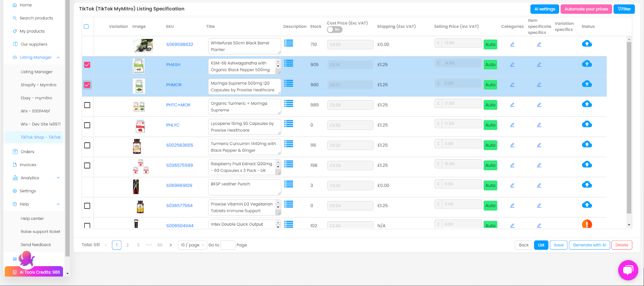Edit item specifics pencil for S002563665 row
This screenshot has width=644, height=286.
pyautogui.click(x=539, y=145)
